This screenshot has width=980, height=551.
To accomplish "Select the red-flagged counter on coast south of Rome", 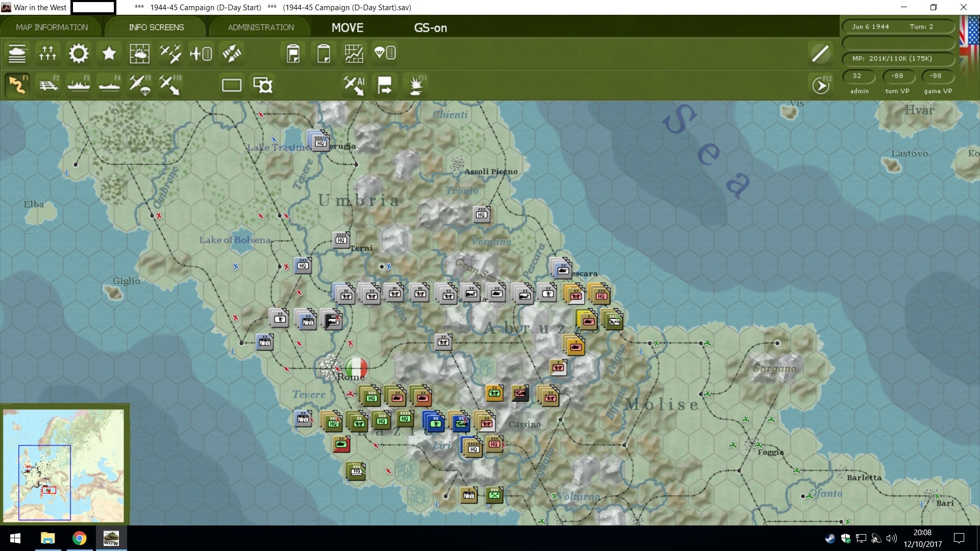I will coord(341,444).
